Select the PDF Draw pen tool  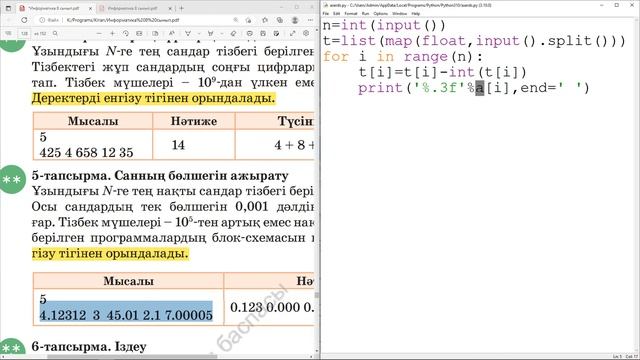188,33
